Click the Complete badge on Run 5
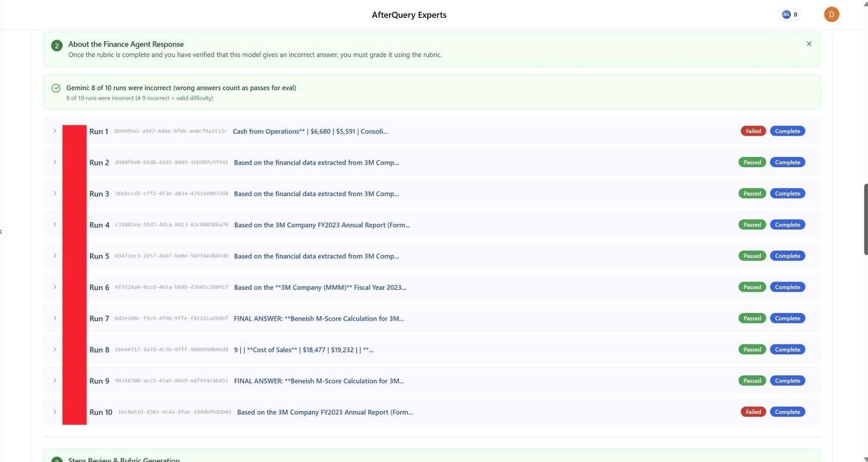This screenshot has width=868, height=462. click(787, 256)
